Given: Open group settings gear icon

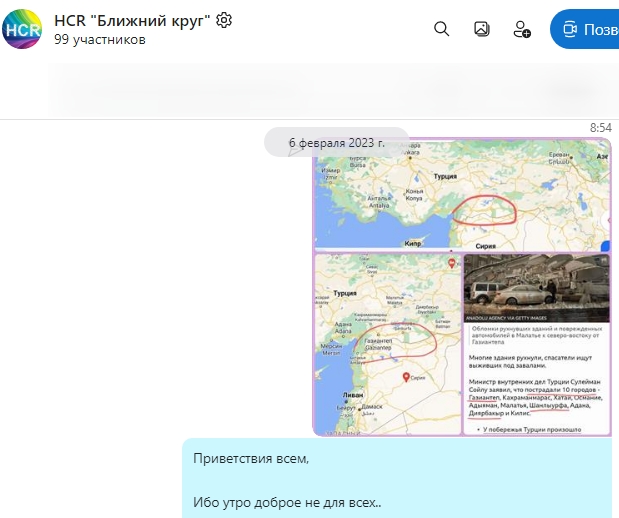Looking at the screenshot, I should click(224, 20).
